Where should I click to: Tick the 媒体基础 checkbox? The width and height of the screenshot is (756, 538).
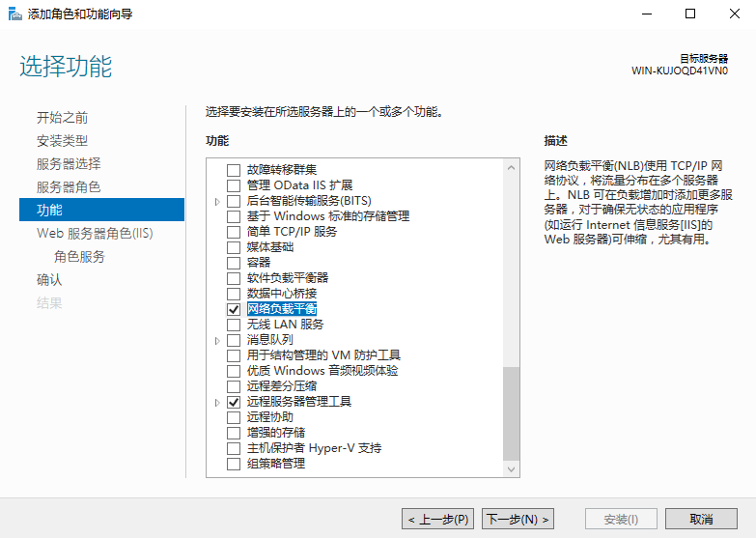(234, 247)
